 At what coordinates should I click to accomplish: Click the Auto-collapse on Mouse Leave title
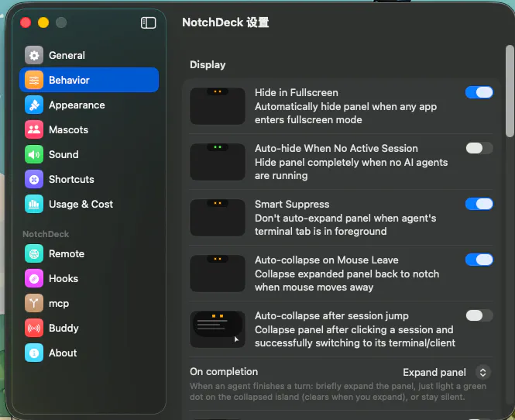point(327,260)
